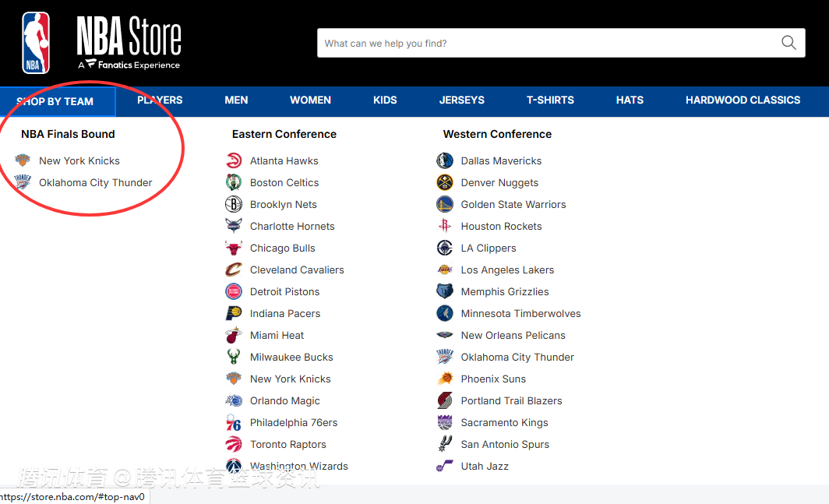Click the search input field

coord(561,43)
